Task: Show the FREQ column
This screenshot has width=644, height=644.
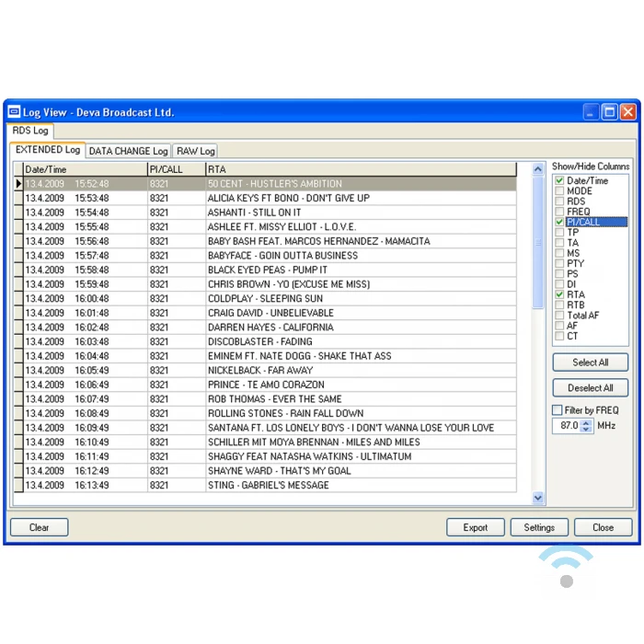Action: click(559, 212)
